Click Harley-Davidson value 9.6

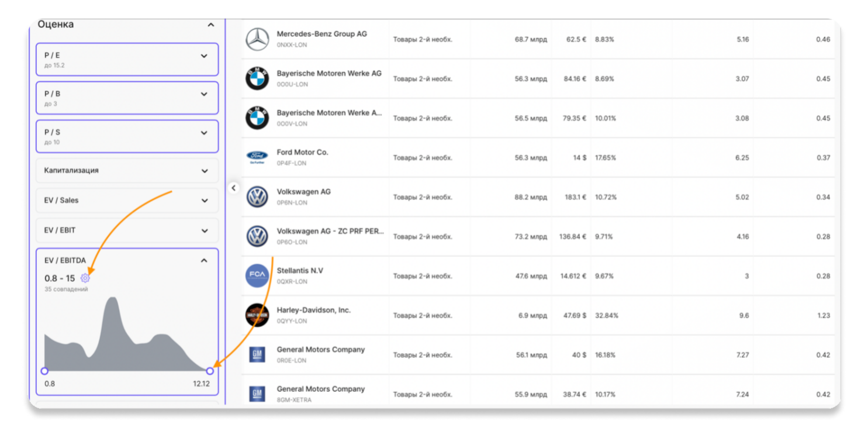tap(743, 315)
